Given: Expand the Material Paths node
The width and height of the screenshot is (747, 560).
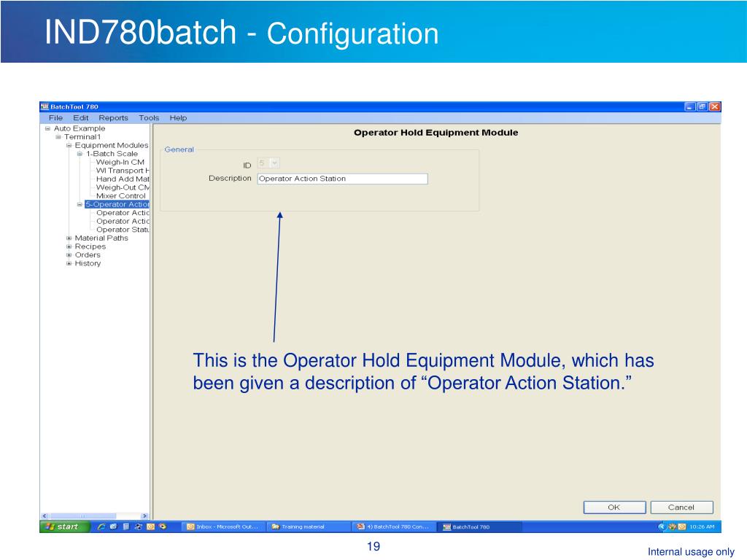Looking at the screenshot, I should [x=69, y=238].
